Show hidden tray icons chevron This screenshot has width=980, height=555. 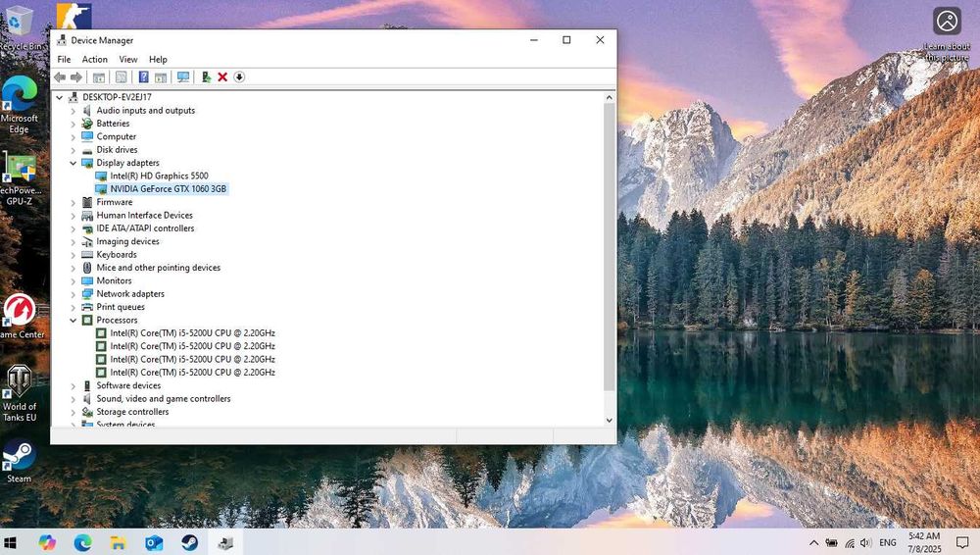tap(813, 543)
